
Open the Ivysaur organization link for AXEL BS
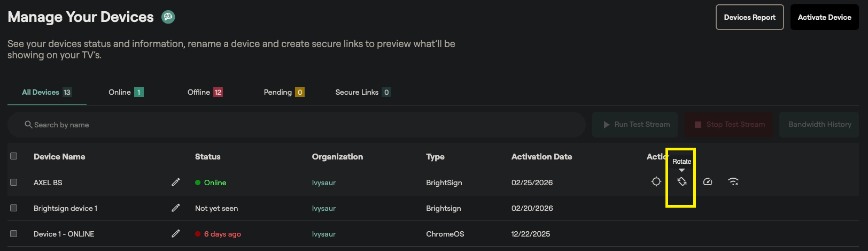click(x=324, y=182)
